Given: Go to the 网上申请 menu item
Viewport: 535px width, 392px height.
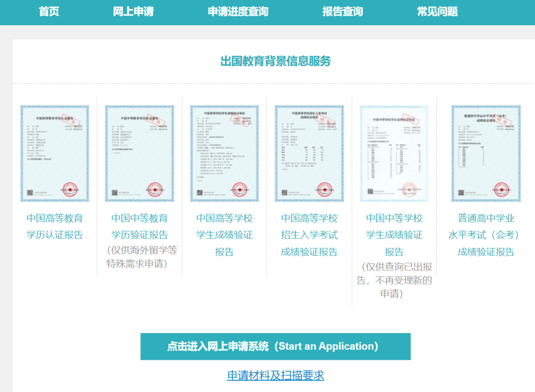Looking at the screenshot, I should (133, 12).
